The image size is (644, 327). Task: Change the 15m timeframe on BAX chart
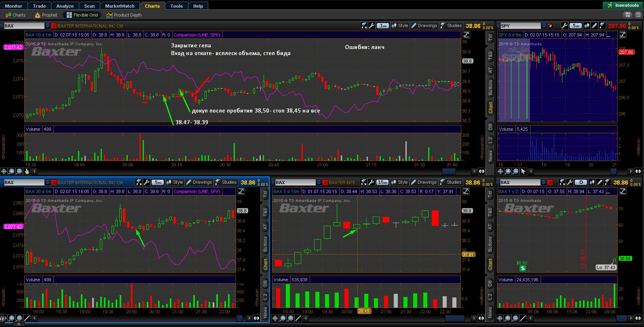pyautogui.click(x=382, y=183)
